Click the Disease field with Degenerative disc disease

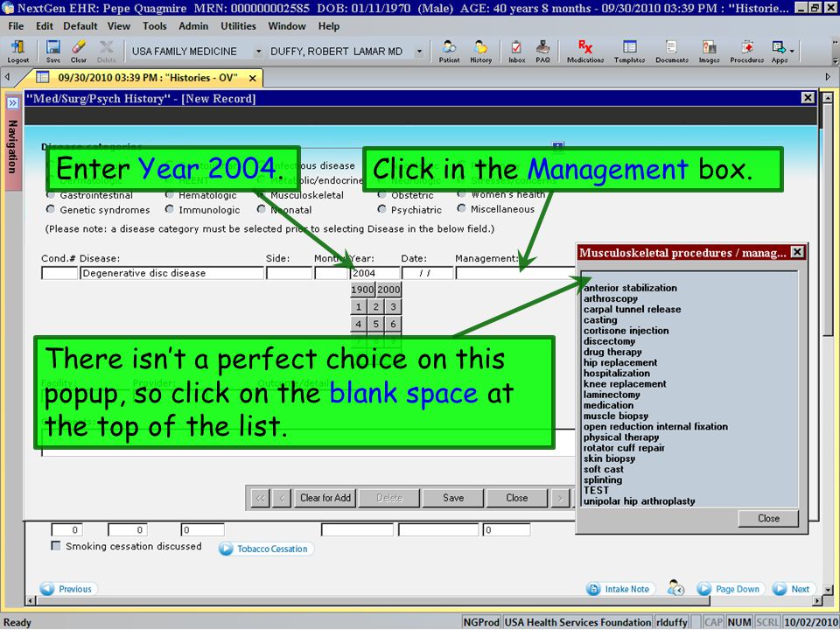[x=171, y=273]
